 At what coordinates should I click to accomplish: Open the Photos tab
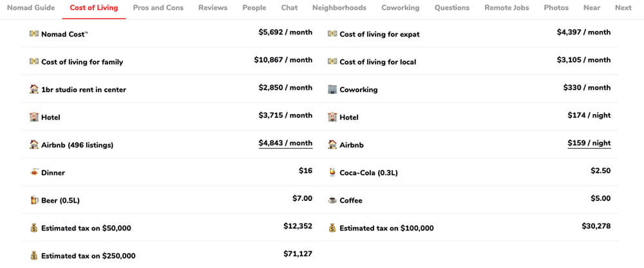pos(556,8)
